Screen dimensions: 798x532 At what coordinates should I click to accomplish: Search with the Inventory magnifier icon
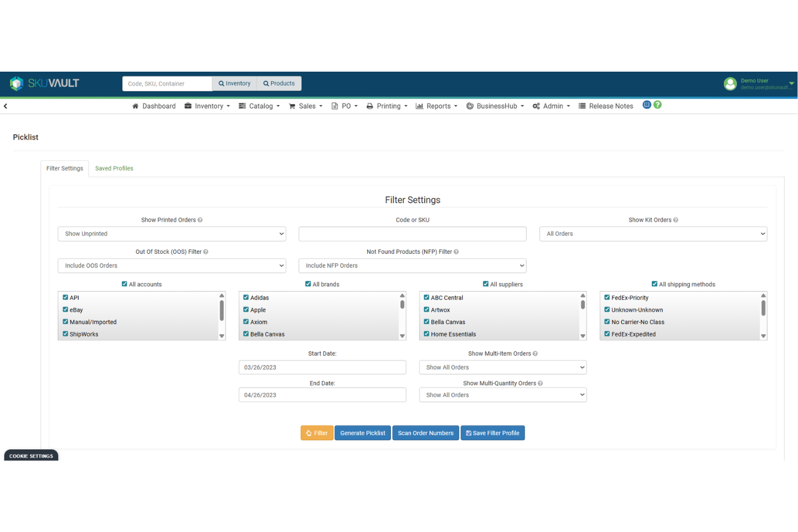[x=221, y=83]
